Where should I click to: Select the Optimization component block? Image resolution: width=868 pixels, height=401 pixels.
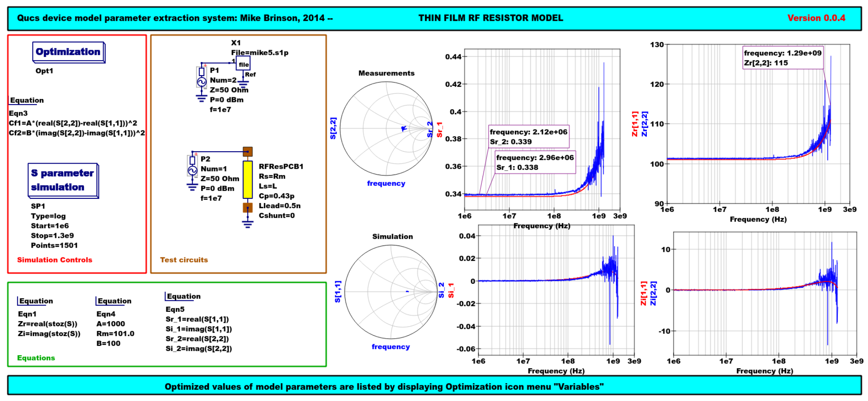(69, 52)
